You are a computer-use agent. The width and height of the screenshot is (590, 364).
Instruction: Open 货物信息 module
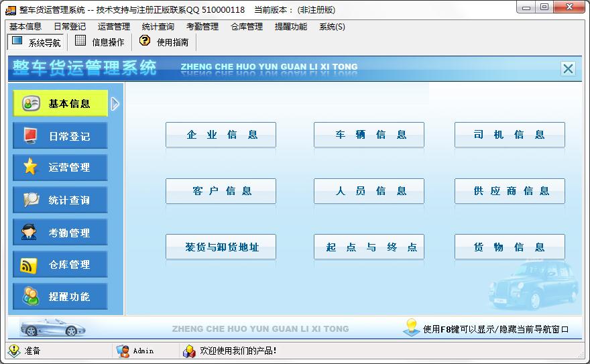click(510, 247)
